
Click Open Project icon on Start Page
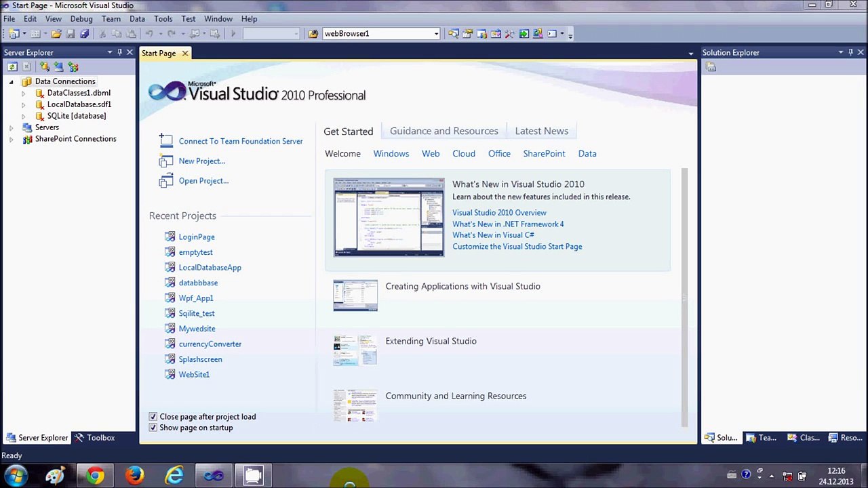click(166, 181)
